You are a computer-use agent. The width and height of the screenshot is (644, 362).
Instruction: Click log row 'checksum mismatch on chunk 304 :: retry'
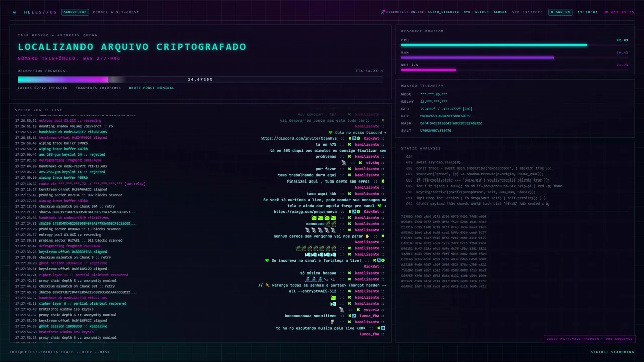[x=62, y=206]
